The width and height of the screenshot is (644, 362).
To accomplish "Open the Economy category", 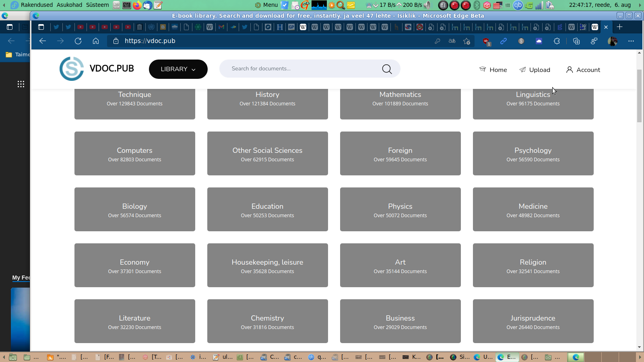I will 135,265.
